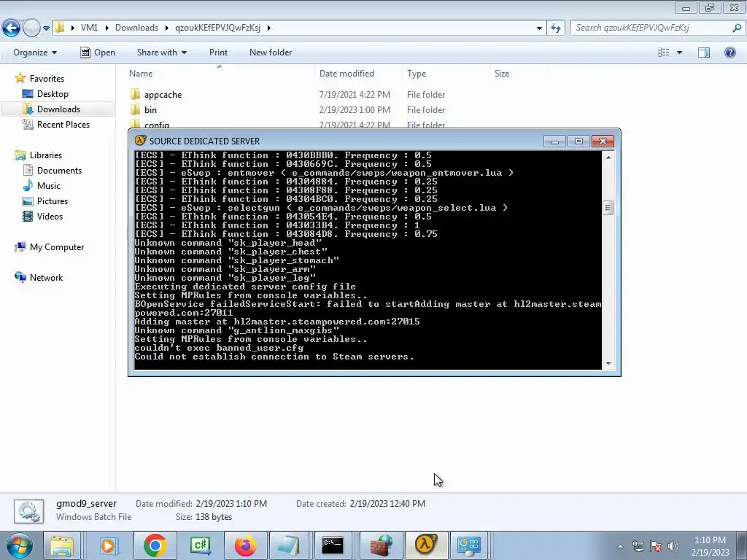
Task: Switch to Source Dedicated Server taskbar icon
Action: [x=426, y=545]
